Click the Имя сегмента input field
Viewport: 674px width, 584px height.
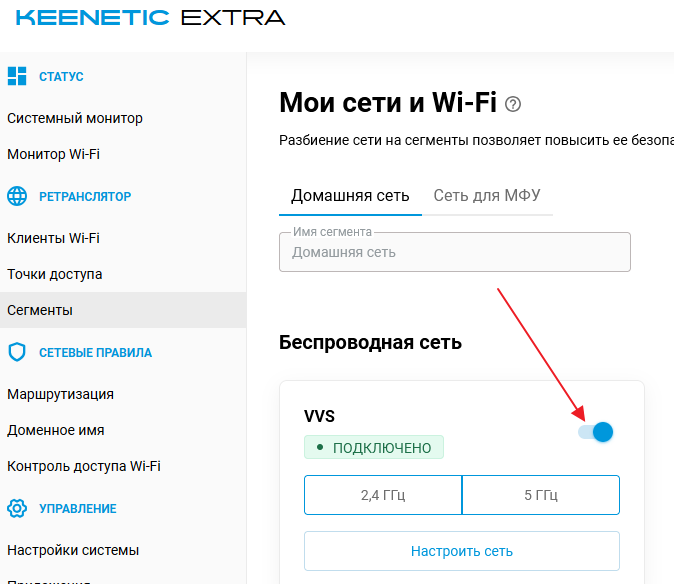tap(455, 253)
